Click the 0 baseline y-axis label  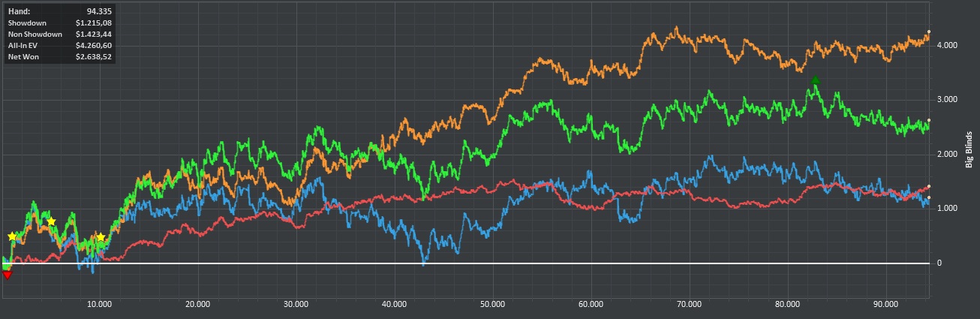click(x=937, y=263)
